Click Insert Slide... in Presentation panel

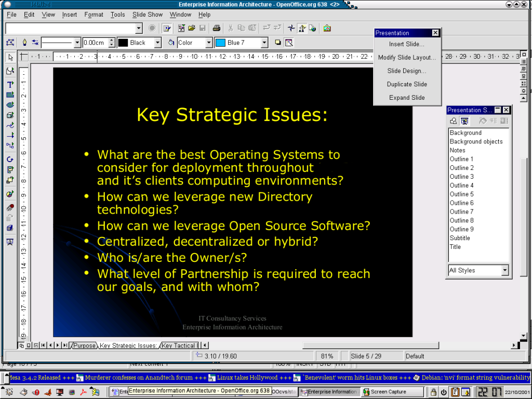(x=406, y=44)
